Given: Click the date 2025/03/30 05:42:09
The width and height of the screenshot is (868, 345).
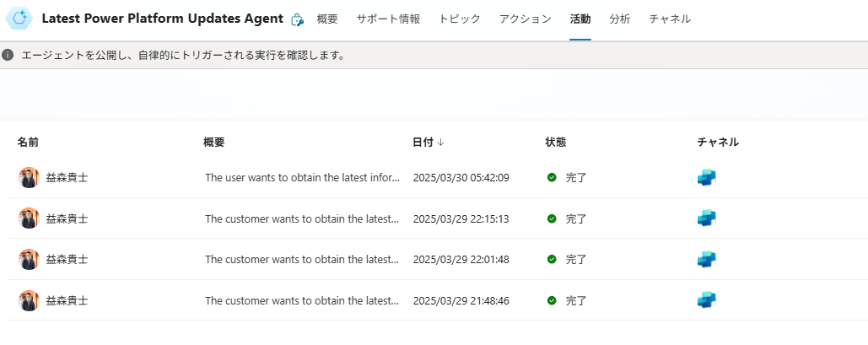Looking at the screenshot, I should [461, 178].
